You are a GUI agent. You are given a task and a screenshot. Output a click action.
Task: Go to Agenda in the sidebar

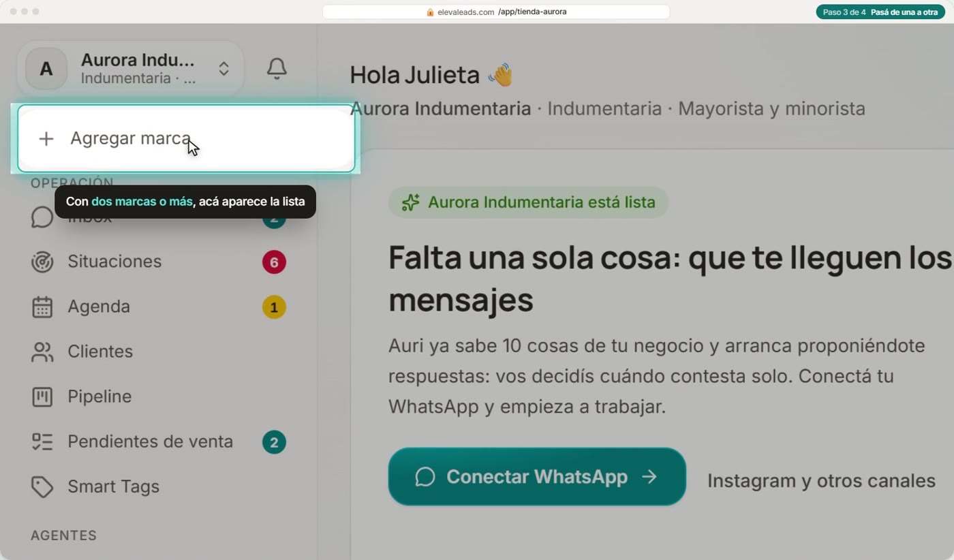point(158,307)
